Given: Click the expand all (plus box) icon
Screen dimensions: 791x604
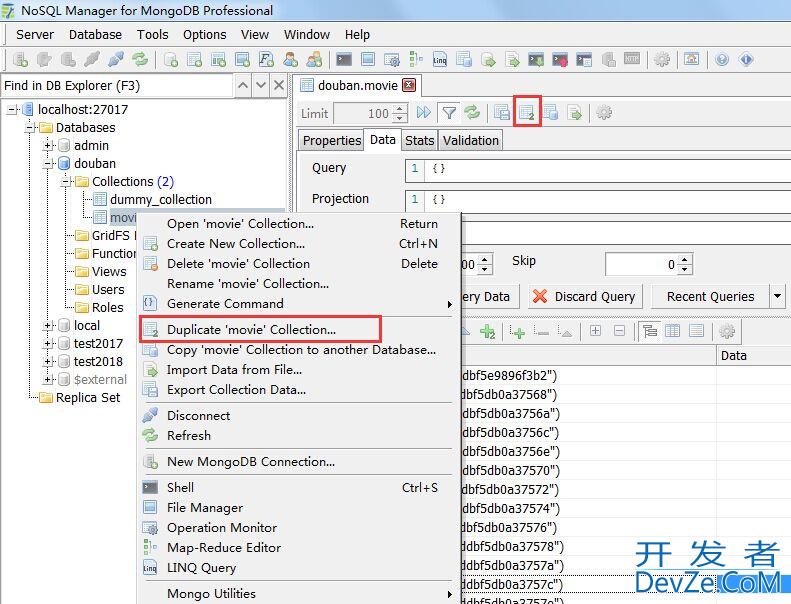Looking at the screenshot, I should click(595, 331).
